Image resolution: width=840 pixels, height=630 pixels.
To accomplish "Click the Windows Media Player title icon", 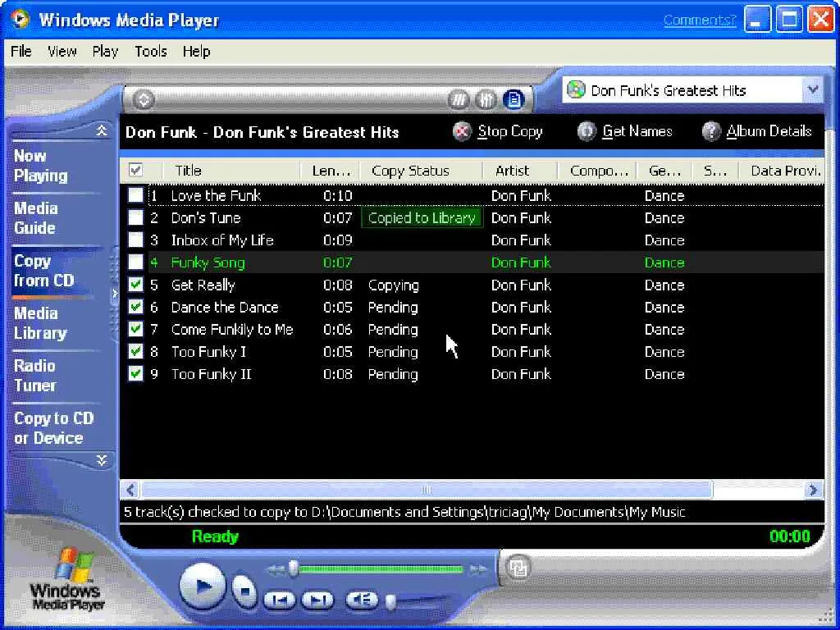I will click(21, 20).
